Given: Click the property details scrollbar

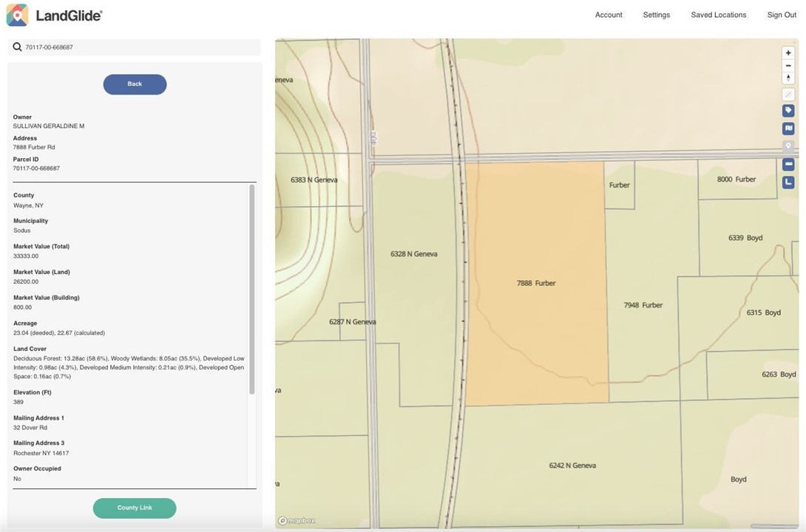Looking at the screenshot, I should pyautogui.click(x=252, y=288).
